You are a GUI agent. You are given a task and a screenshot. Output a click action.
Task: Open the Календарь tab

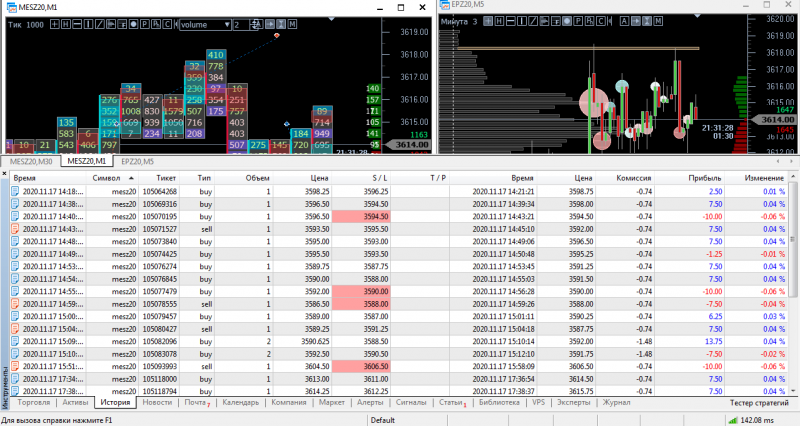241,403
